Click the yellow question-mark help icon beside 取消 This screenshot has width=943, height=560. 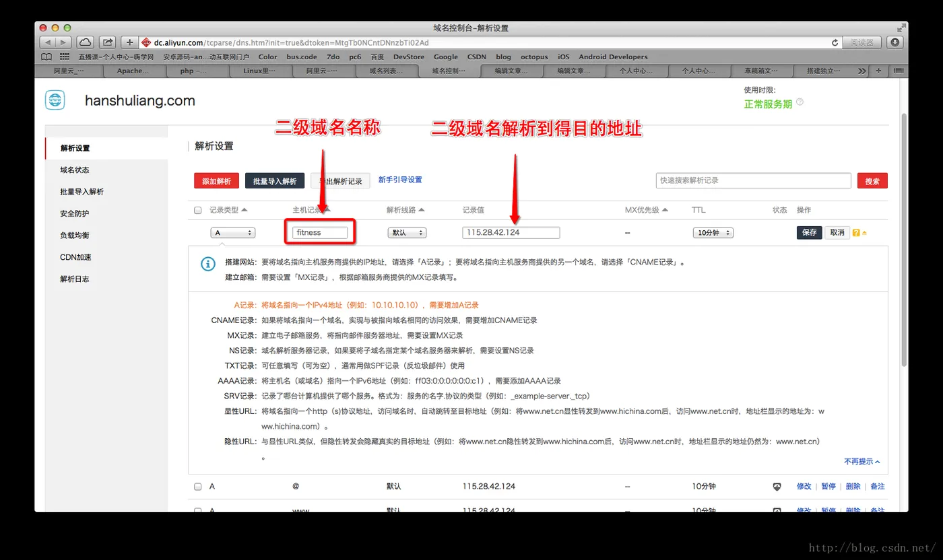pos(856,233)
